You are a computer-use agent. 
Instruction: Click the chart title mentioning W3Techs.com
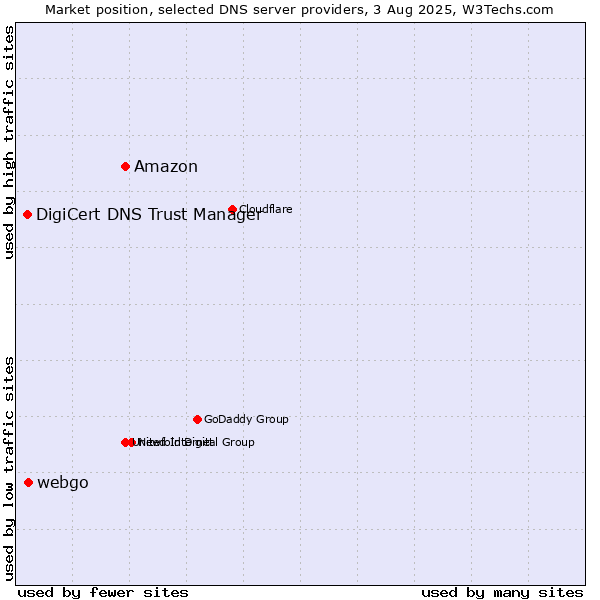299,10
